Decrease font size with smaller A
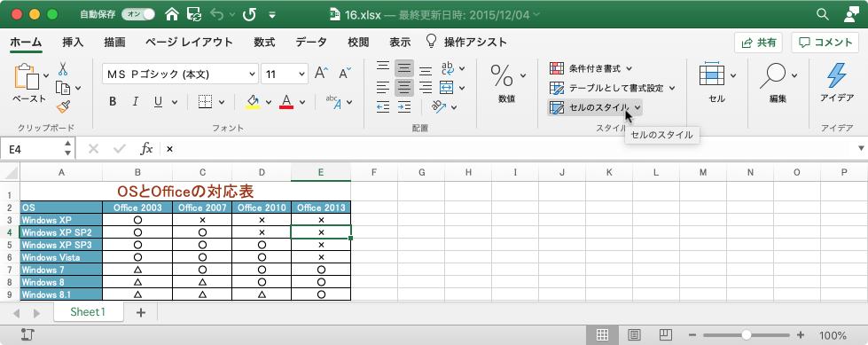This screenshot has width=868, height=345. coord(345,73)
